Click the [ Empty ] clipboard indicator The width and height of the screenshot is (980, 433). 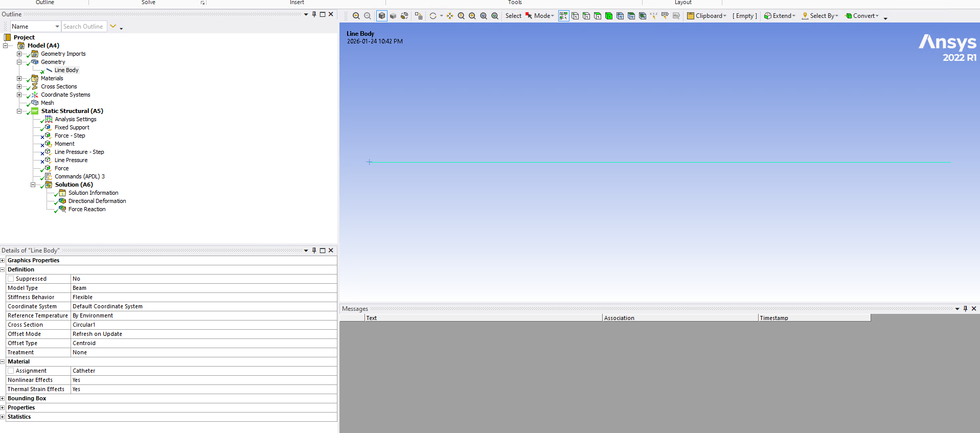745,16
